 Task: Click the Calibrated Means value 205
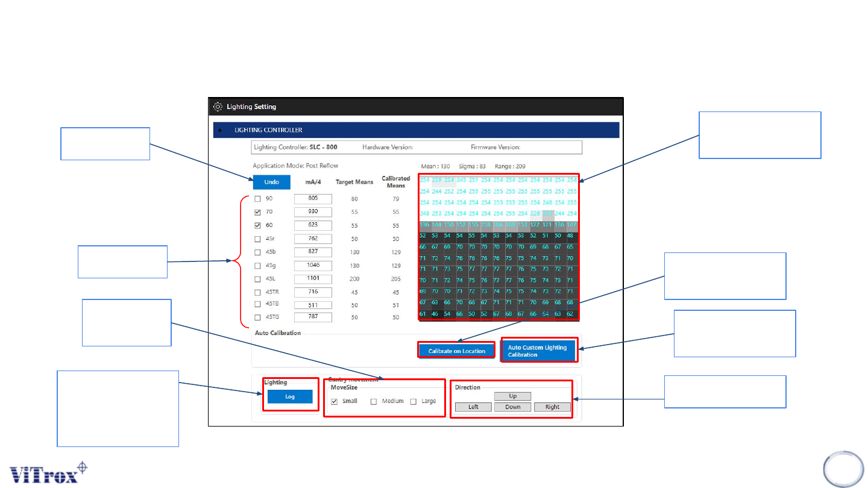(395, 279)
